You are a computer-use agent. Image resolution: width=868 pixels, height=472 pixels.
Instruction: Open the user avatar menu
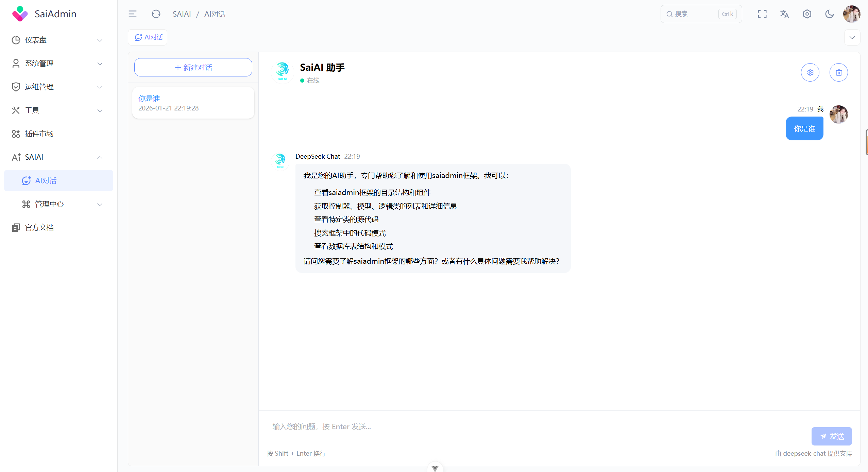click(x=852, y=14)
